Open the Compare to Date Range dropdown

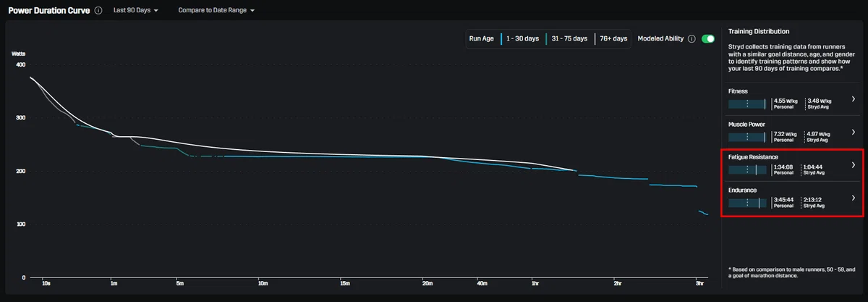pos(216,11)
